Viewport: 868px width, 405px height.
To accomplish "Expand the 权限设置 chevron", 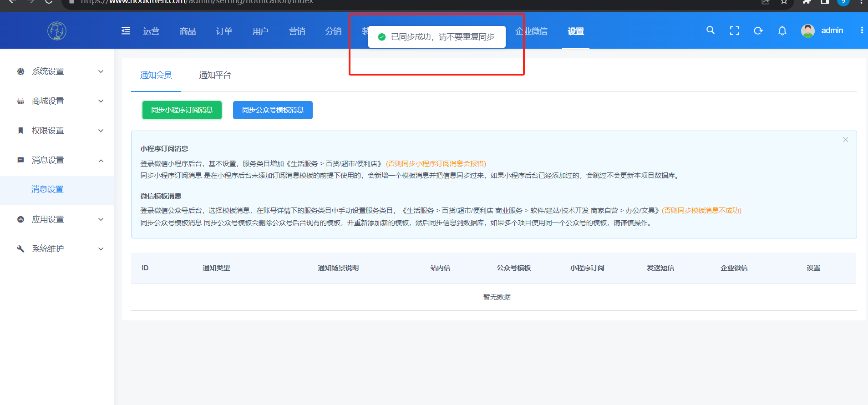I will coord(101,131).
